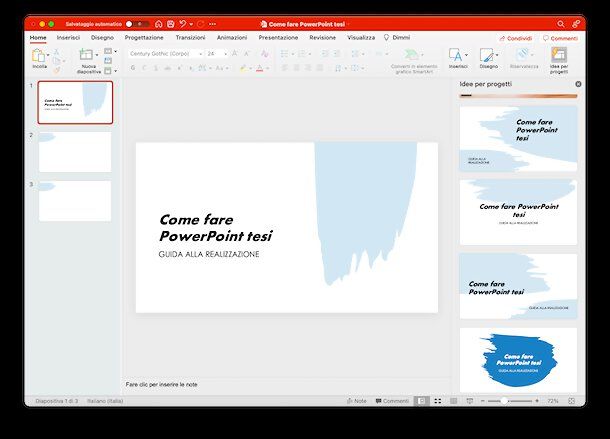
Task: Open the Presentazione tab
Action: [278, 38]
